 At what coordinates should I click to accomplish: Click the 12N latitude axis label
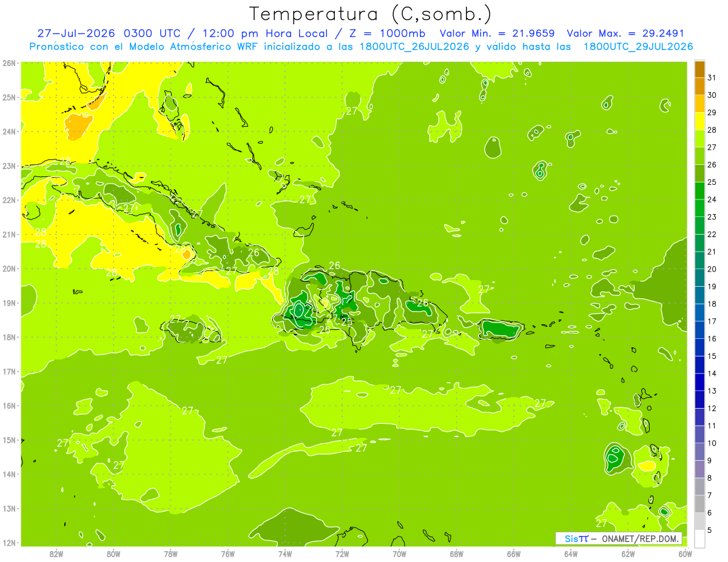[x=8, y=543]
